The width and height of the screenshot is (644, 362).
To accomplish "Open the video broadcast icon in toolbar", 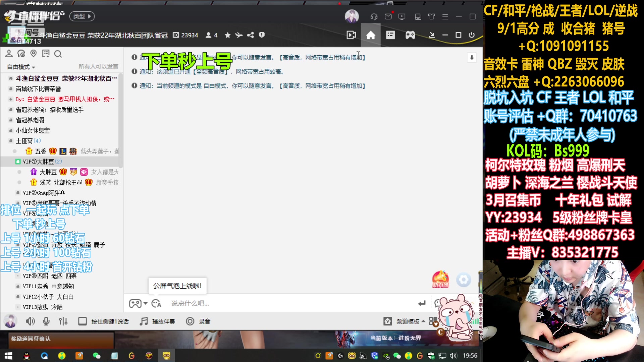I will 351,35.
